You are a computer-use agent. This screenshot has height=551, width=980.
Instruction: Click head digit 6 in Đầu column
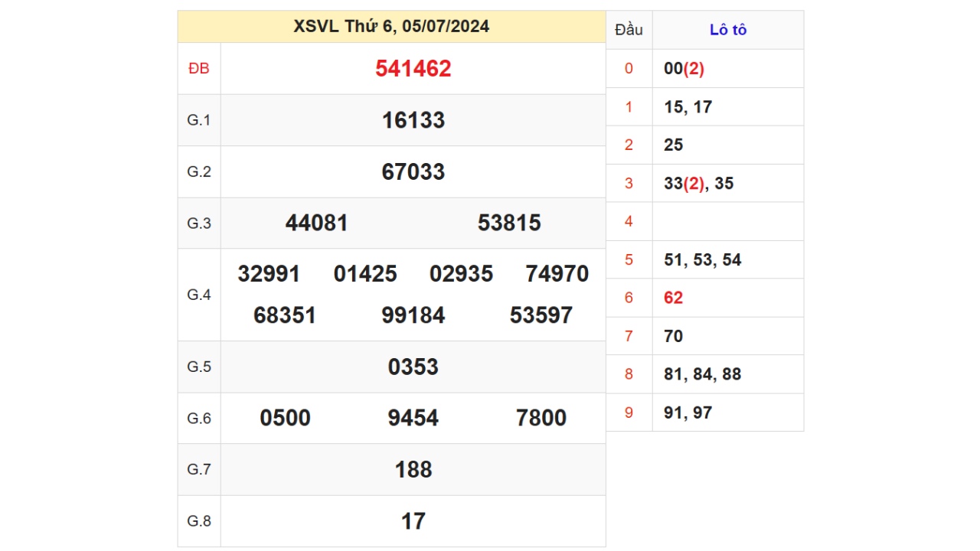click(629, 298)
